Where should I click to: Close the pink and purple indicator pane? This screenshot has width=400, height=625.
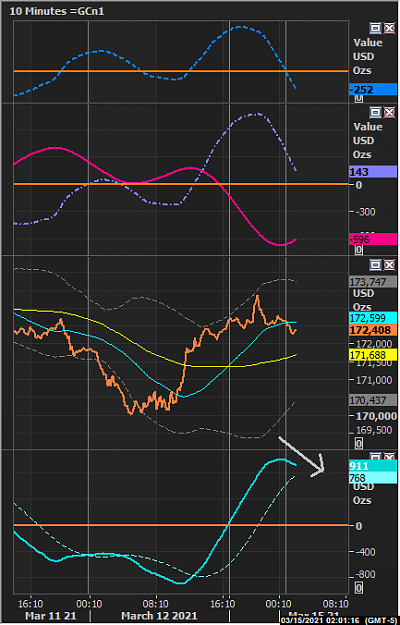pyautogui.click(x=389, y=112)
